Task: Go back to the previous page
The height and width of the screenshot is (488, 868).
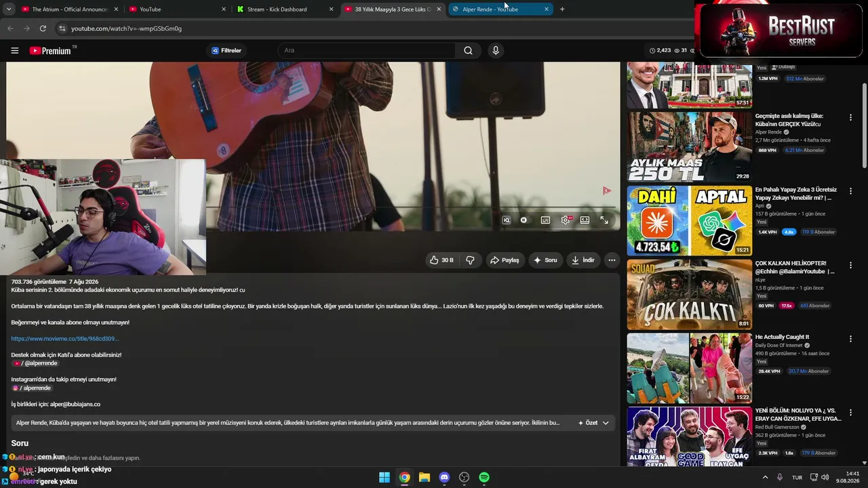Action: click(x=10, y=28)
